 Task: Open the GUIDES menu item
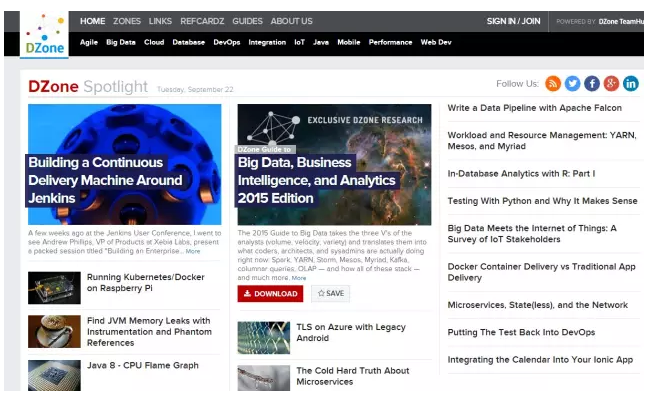pyautogui.click(x=247, y=21)
